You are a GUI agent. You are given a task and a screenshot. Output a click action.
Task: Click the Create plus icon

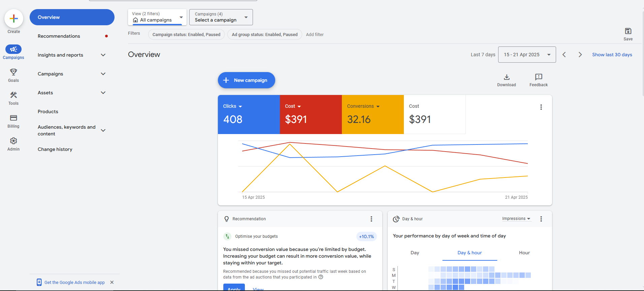[x=14, y=19]
